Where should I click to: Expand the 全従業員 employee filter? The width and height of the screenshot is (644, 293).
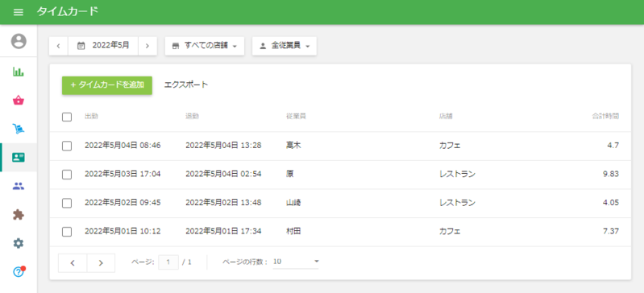pyautogui.click(x=285, y=46)
